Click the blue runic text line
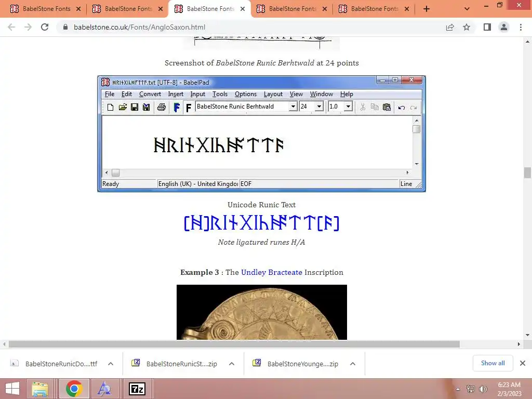Viewport: 532px width, 399px height. tap(262, 223)
